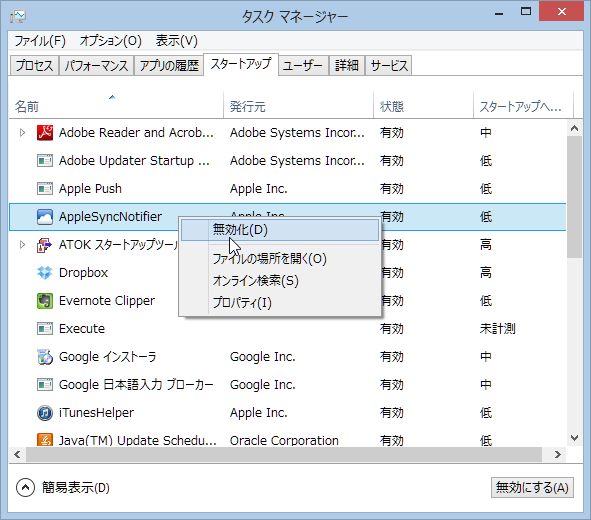Screen dimensions: 591x520
Task: Click the 簡易表示 up-arrow circle icon
Action: 25,488
